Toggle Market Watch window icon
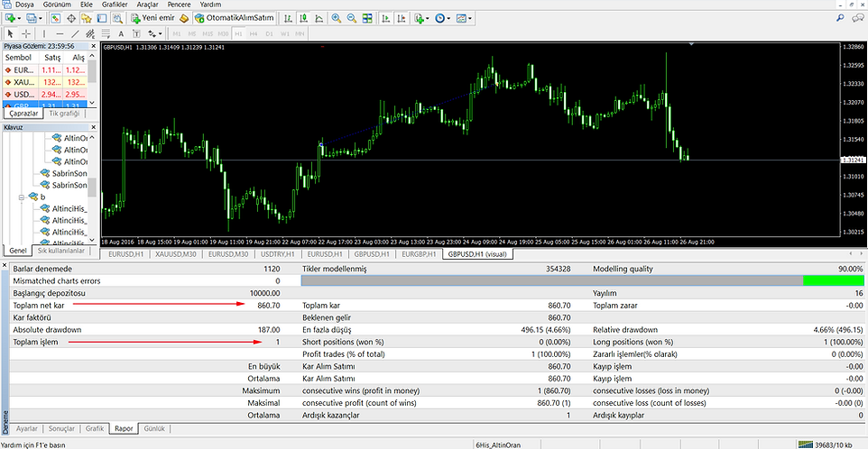Screen dimensions: 868x449 tap(55, 18)
